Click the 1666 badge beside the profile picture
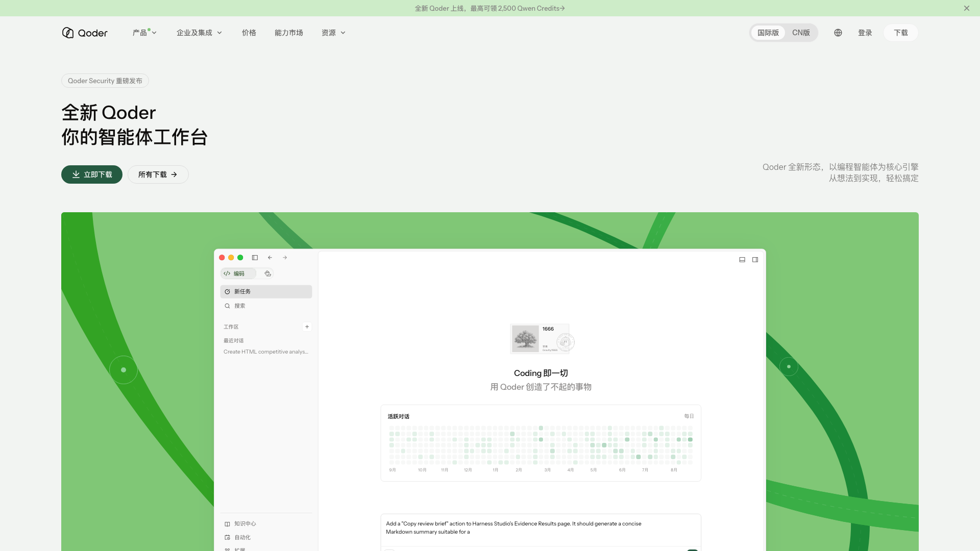 pyautogui.click(x=548, y=329)
